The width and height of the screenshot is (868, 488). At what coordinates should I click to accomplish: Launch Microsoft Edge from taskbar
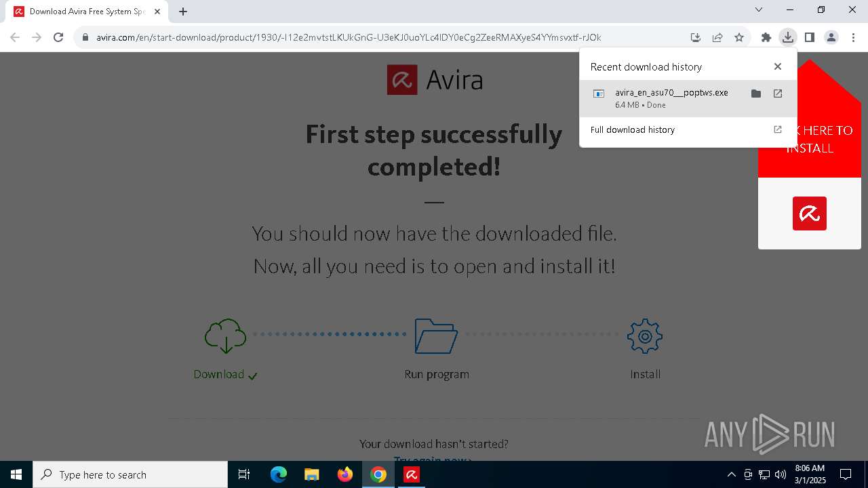click(x=279, y=474)
